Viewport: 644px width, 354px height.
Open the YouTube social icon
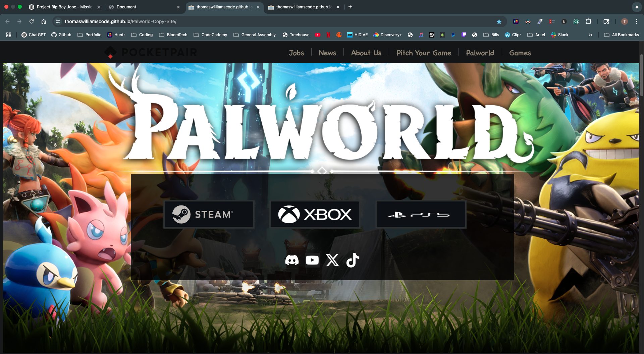312,260
